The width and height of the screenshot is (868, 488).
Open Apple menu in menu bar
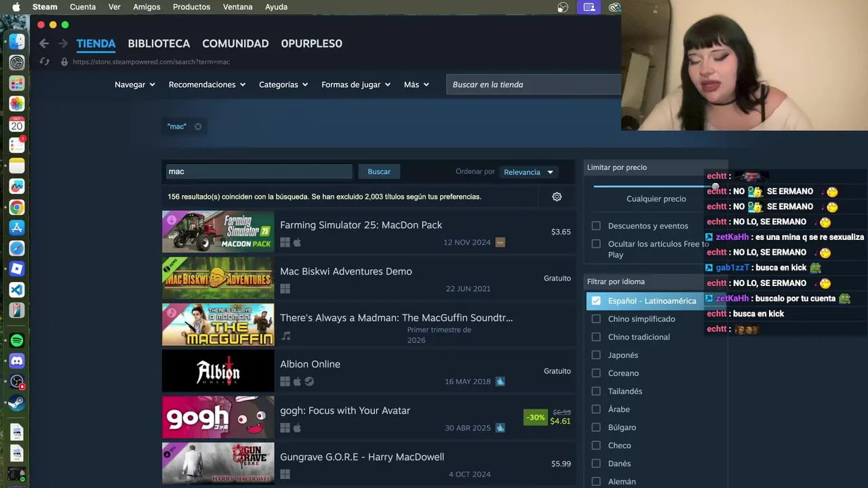coord(16,7)
